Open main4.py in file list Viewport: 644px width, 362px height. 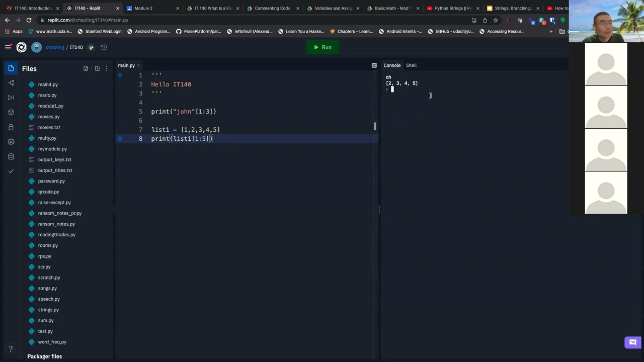point(48,84)
